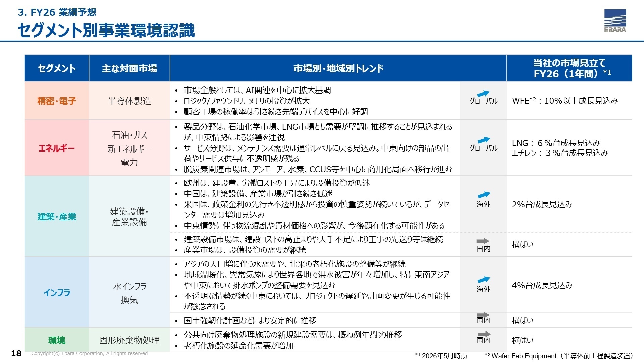Select the 市場別・地域別トレンド column header
This screenshot has height=362, width=644.
[x=338, y=68]
